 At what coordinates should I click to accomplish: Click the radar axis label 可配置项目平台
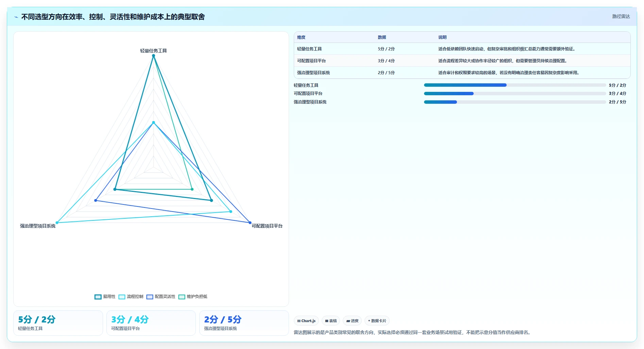click(267, 226)
